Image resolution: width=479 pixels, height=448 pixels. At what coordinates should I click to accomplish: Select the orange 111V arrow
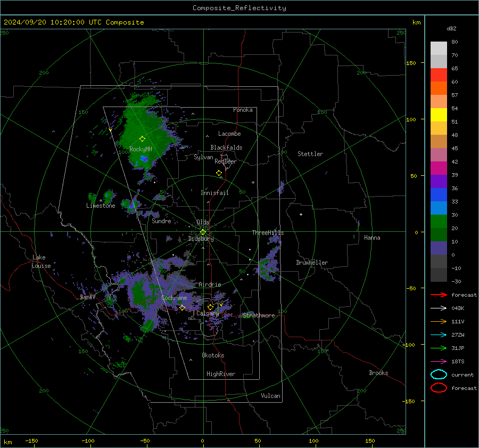(439, 321)
